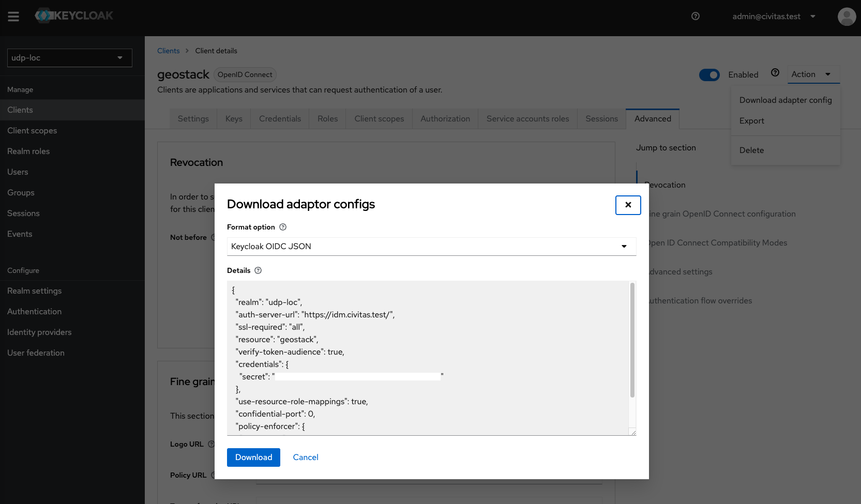Open Groups in the sidebar
861x504 pixels.
point(72,193)
